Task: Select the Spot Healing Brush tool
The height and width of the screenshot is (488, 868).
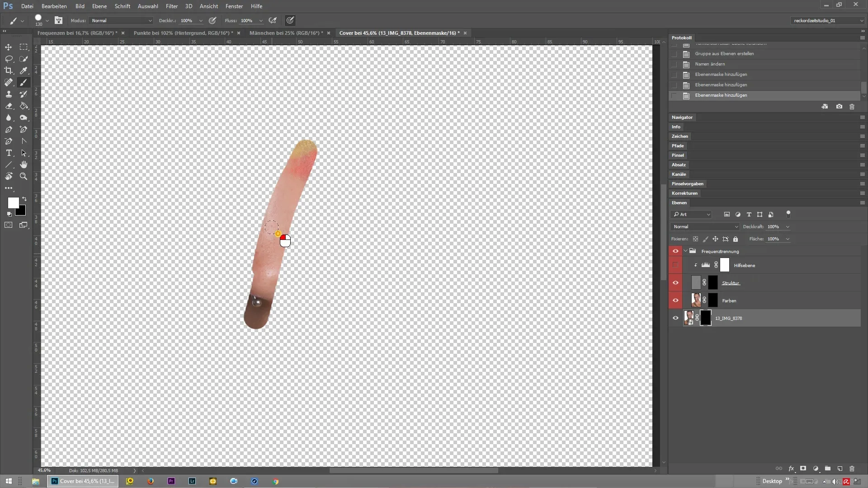Action: (9, 82)
